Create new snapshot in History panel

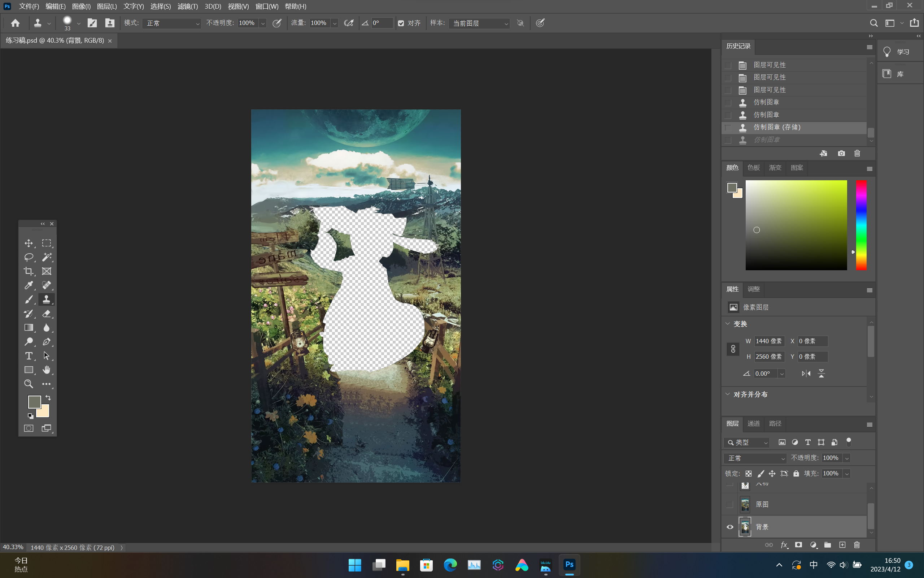841,153
